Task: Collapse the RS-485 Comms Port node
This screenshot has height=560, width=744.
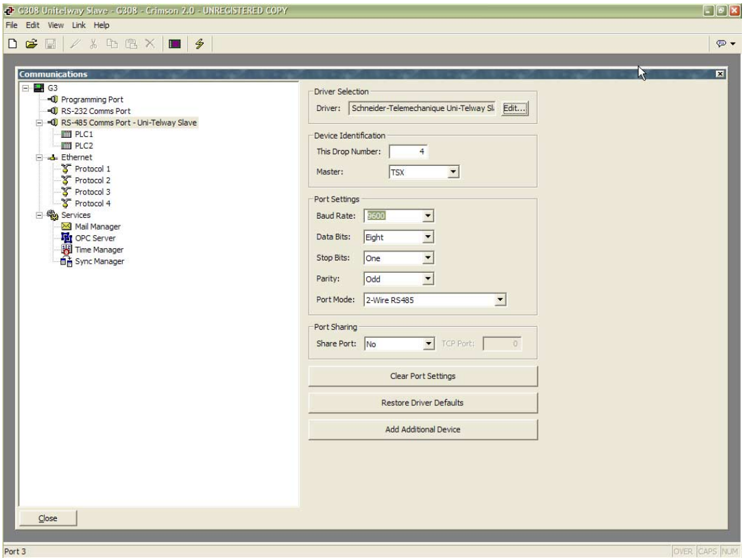Action: coord(39,122)
